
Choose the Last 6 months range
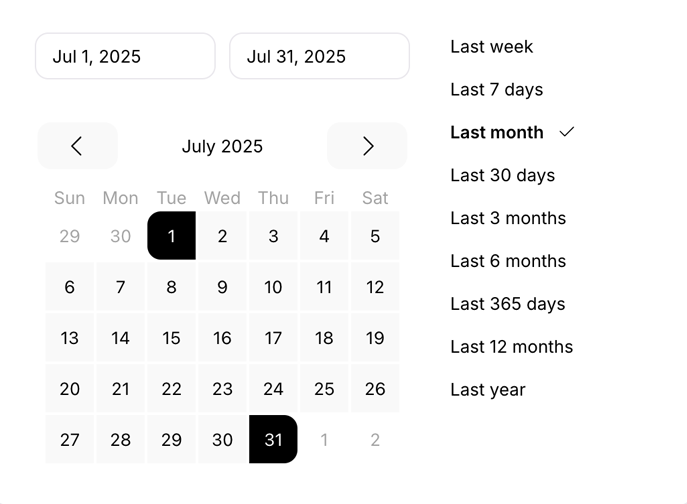pos(508,262)
